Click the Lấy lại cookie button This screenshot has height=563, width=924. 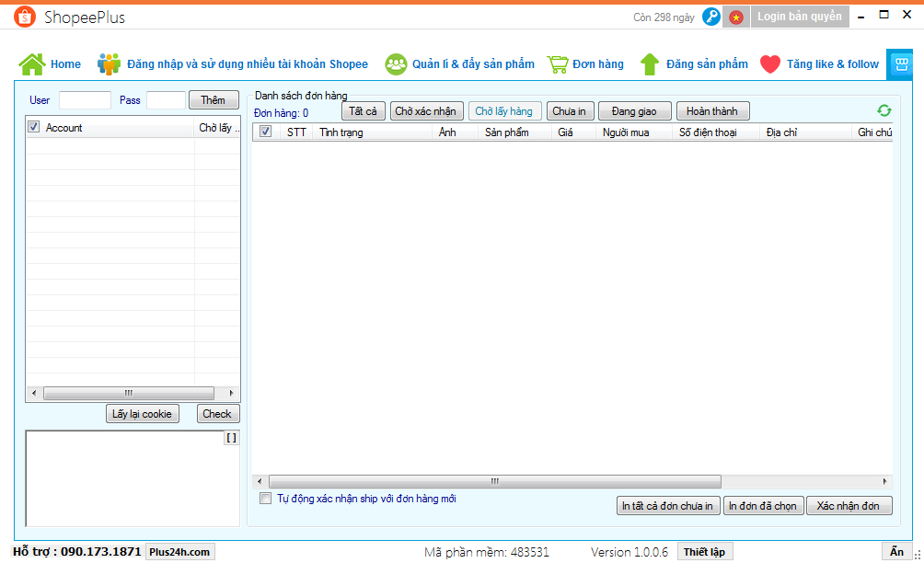142,414
